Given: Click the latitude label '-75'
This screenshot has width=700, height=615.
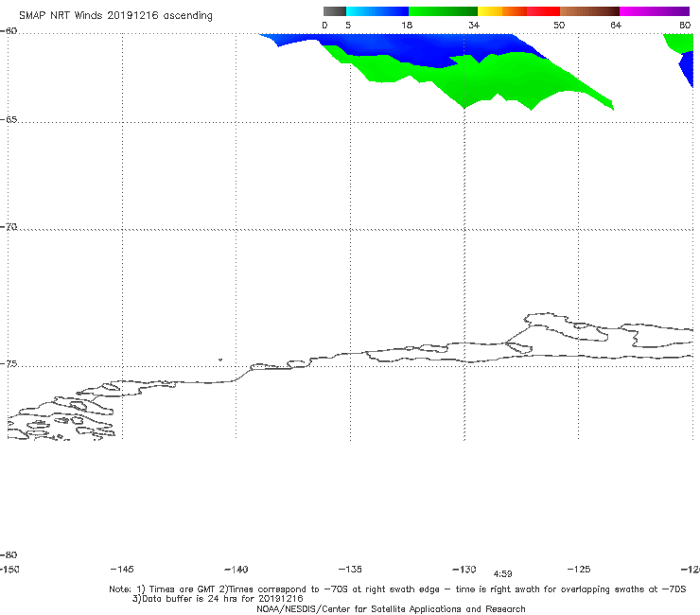Looking at the screenshot, I should point(9,364).
